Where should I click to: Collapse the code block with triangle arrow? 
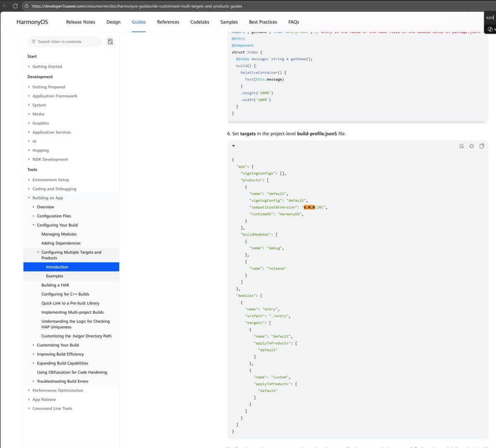[234, 146]
